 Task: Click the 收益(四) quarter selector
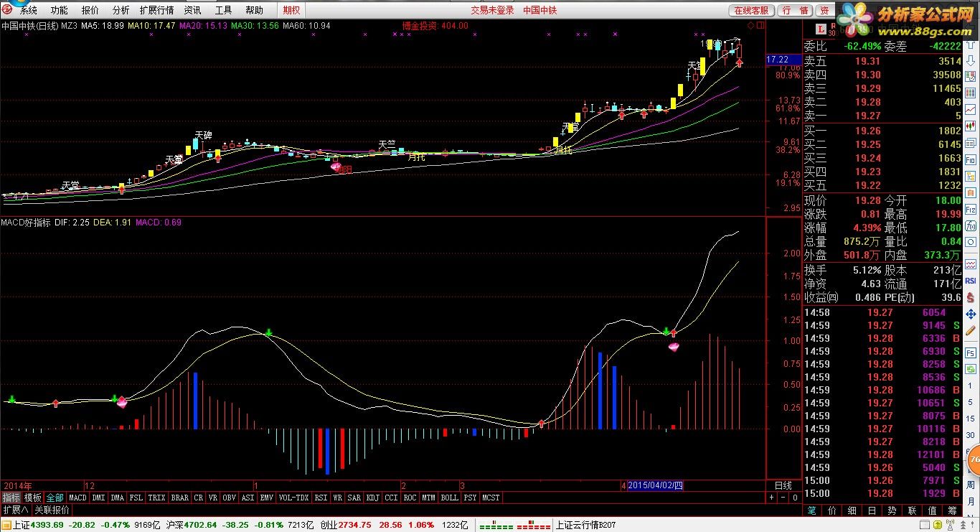coord(821,297)
